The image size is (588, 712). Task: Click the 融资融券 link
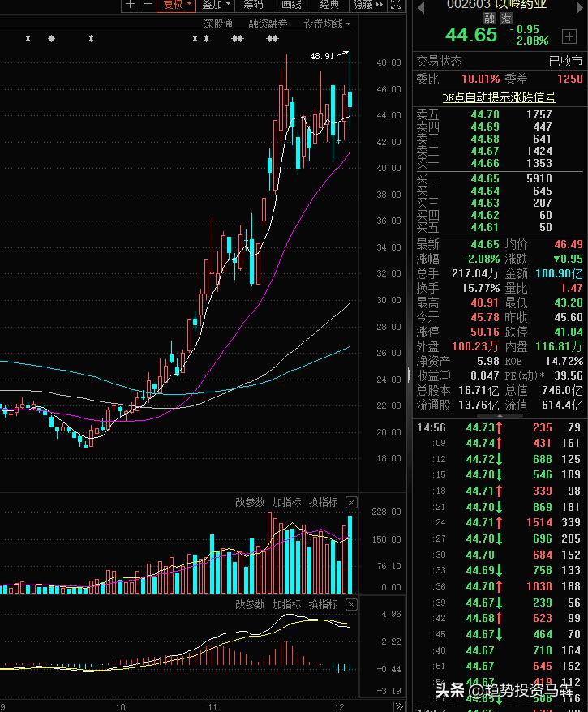(x=268, y=24)
